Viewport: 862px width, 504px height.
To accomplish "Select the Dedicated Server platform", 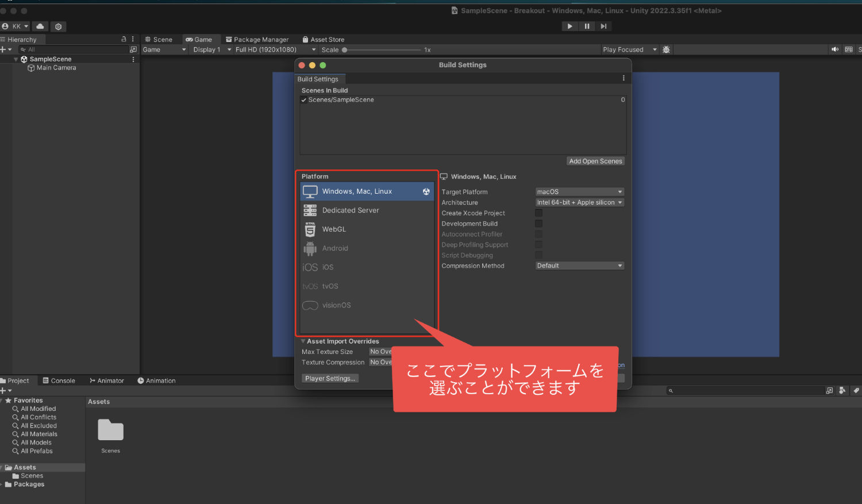I will tap(367, 210).
